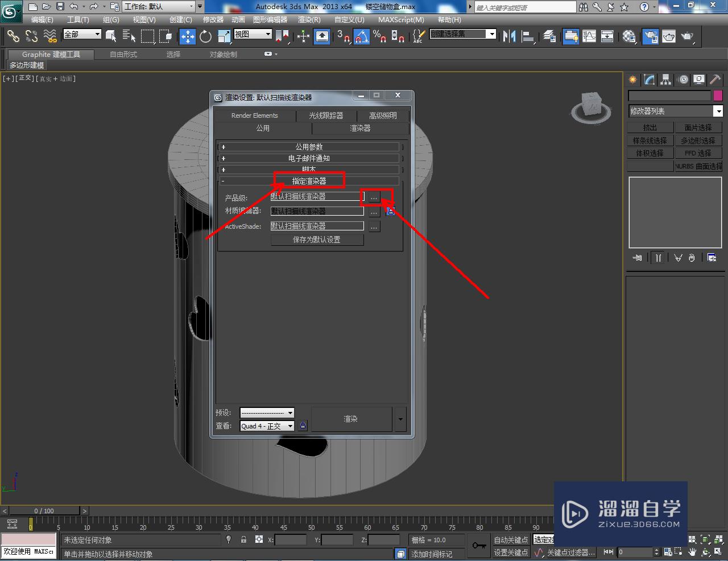Open the 工作台: 默认 workspace dropdown

click(159, 7)
